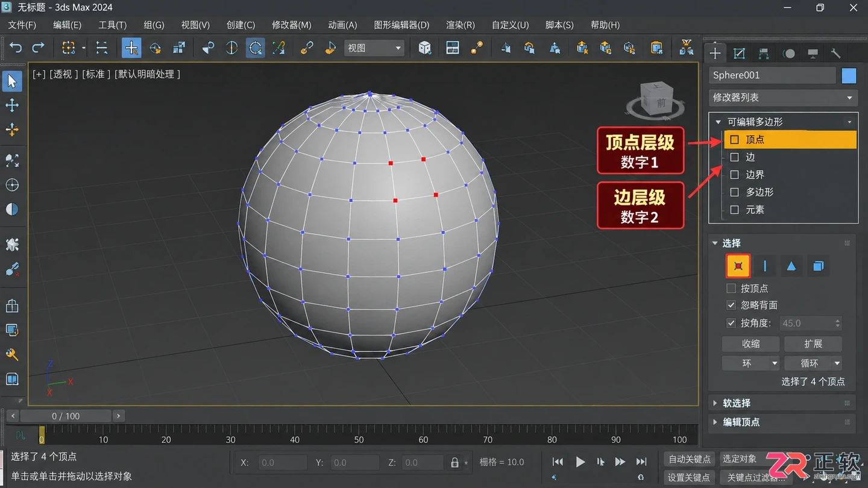
Task: Choose the move cross icon in left sidebar
Action: (12, 105)
